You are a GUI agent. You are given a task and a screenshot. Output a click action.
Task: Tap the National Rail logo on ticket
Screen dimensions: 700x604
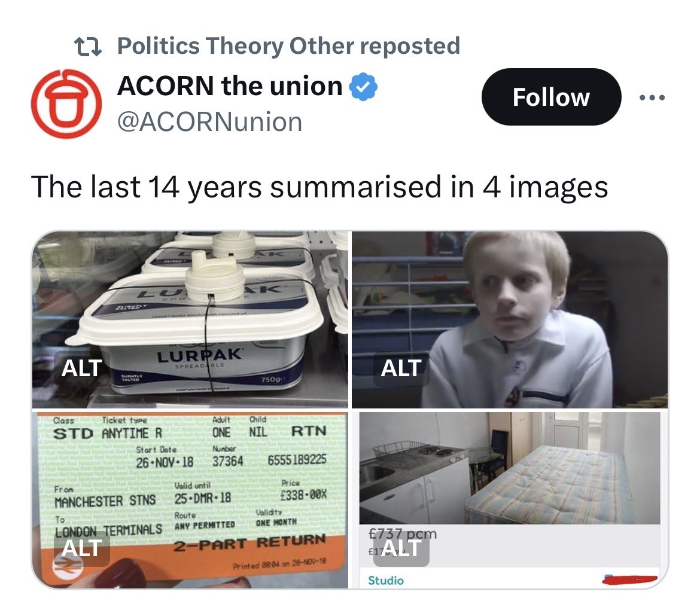click(x=68, y=568)
